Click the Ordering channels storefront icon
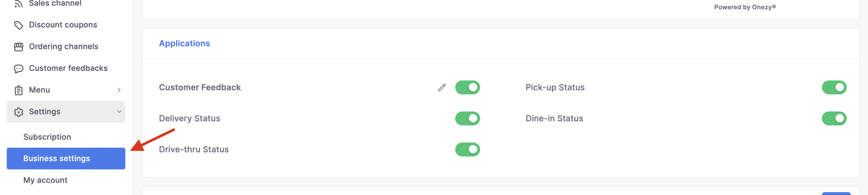The width and height of the screenshot is (868, 195). click(19, 47)
